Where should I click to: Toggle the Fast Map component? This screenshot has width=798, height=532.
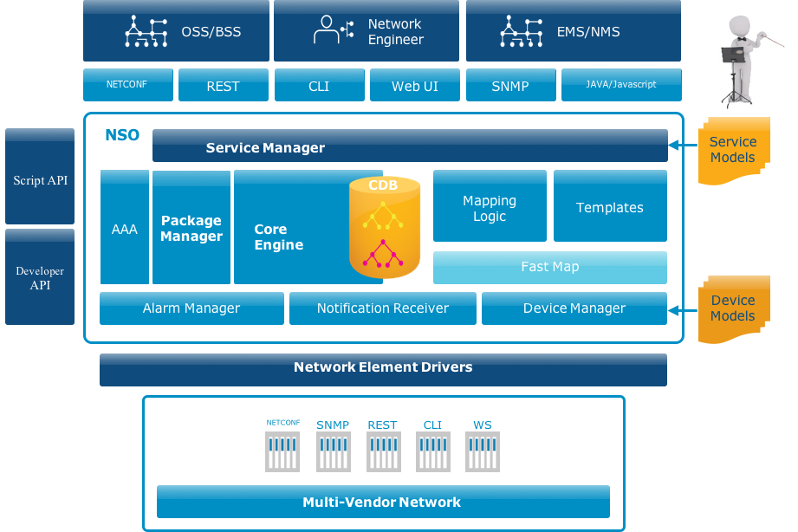coord(550,268)
